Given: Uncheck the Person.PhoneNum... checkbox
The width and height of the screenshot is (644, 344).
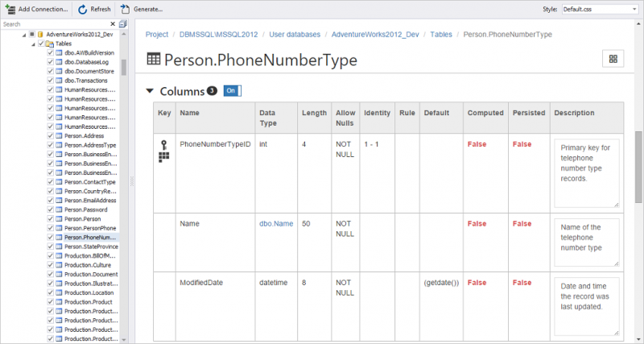Looking at the screenshot, I should tap(51, 237).
